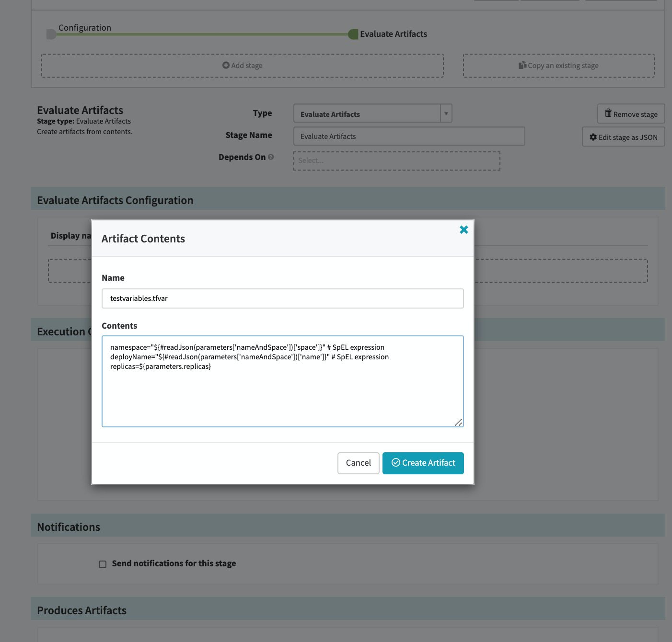The height and width of the screenshot is (642, 672).
Task: Click the resize handle of the Contents textarea
Action: (459, 423)
